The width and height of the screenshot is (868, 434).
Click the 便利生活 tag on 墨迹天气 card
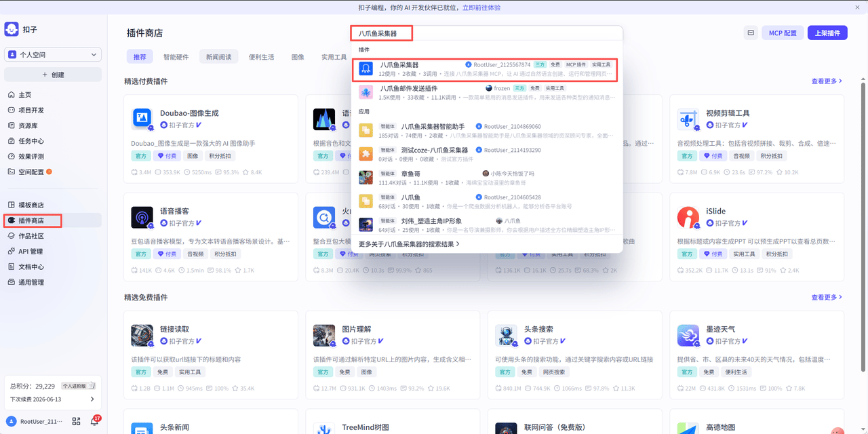coord(736,372)
